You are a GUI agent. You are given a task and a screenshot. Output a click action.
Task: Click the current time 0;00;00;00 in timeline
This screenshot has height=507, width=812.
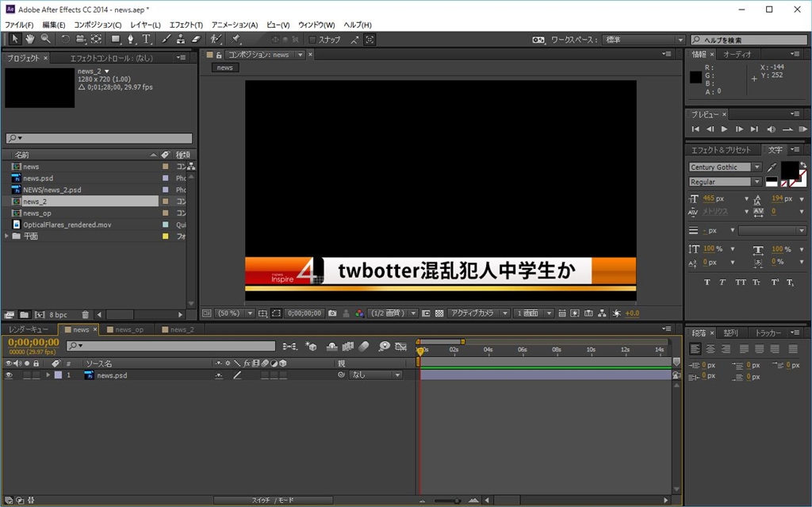(33, 342)
